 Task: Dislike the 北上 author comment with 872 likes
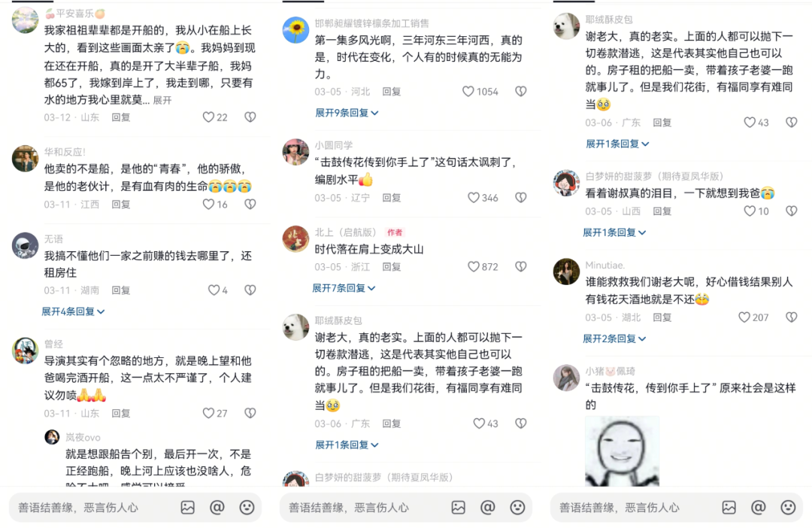click(x=521, y=266)
